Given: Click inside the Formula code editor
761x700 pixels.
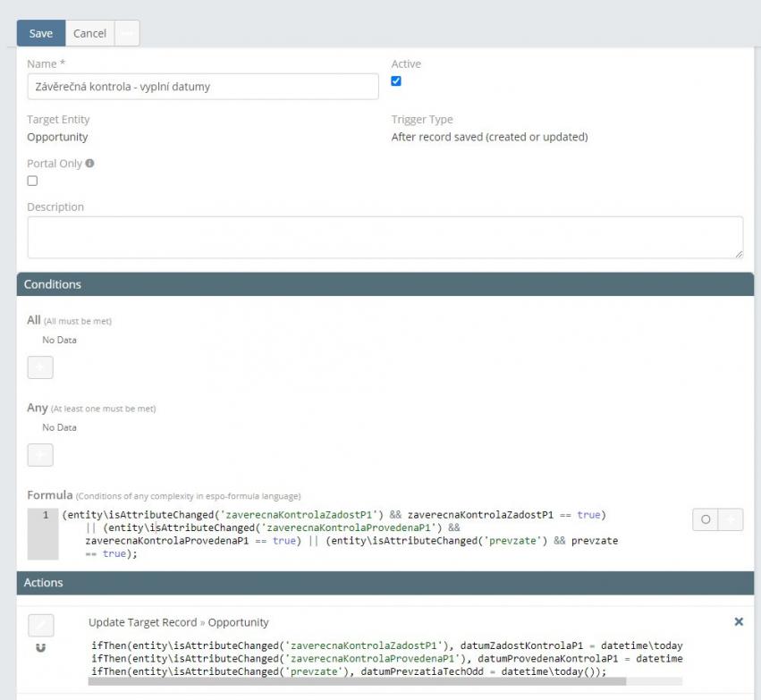Looking at the screenshot, I should (x=358, y=534).
